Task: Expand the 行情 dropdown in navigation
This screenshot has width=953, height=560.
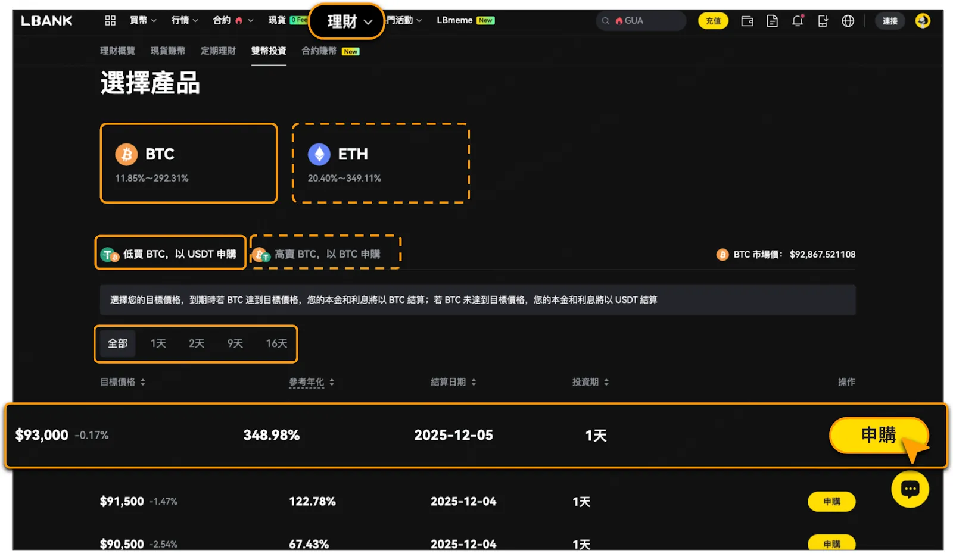Action: (184, 21)
